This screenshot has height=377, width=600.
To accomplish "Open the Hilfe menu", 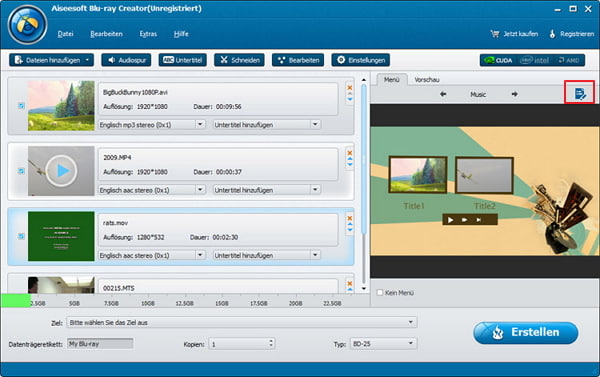I will click(181, 34).
